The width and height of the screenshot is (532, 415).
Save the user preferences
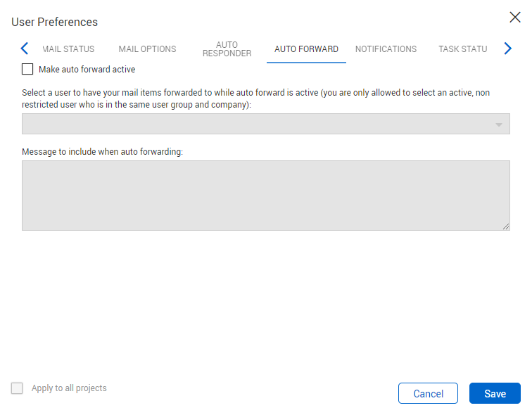pos(495,393)
